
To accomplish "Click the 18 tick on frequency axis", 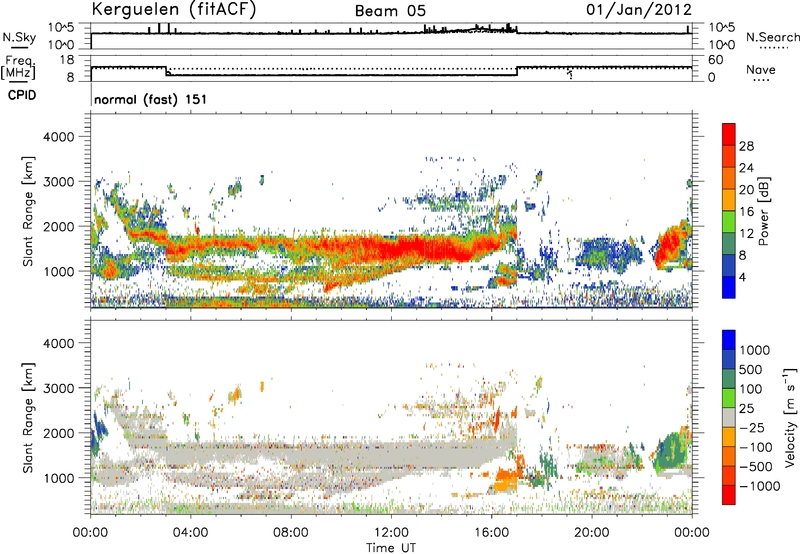I will pyautogui.click(x=66, y=60).
